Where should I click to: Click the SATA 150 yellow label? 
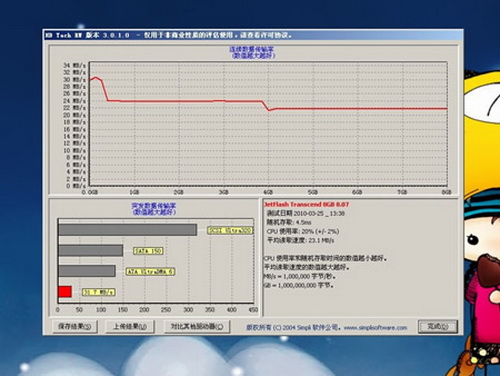[x=148, y=251]
